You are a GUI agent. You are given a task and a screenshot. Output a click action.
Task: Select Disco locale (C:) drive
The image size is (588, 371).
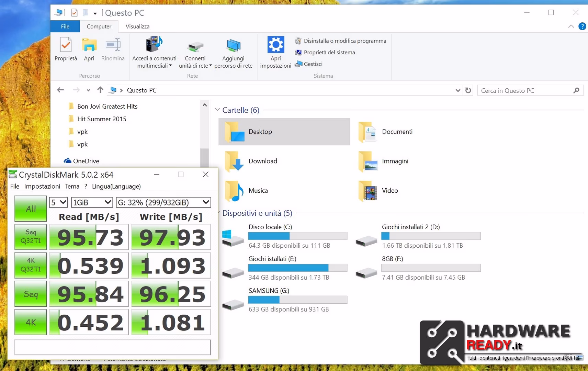coord(284,236)
